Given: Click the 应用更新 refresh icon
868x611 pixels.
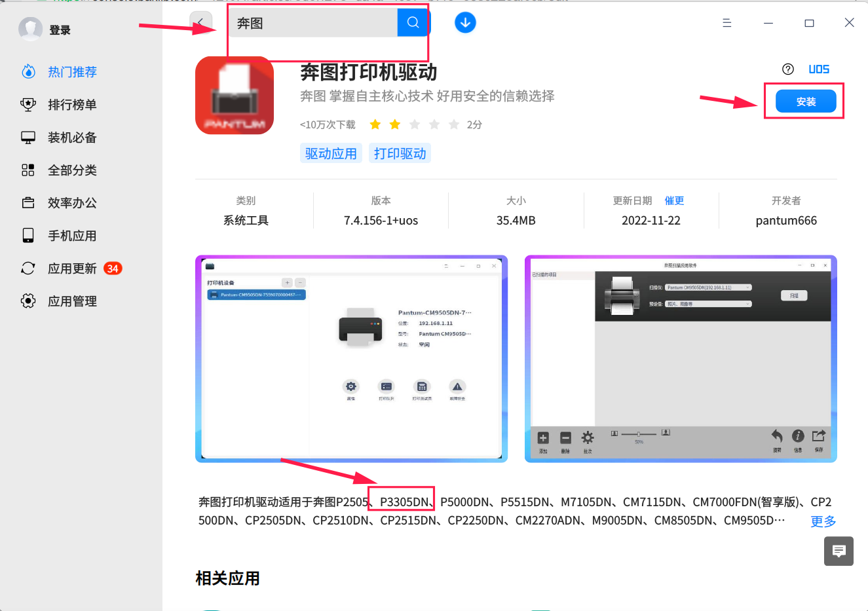Looking at the screenshot, I should point(28,268).
